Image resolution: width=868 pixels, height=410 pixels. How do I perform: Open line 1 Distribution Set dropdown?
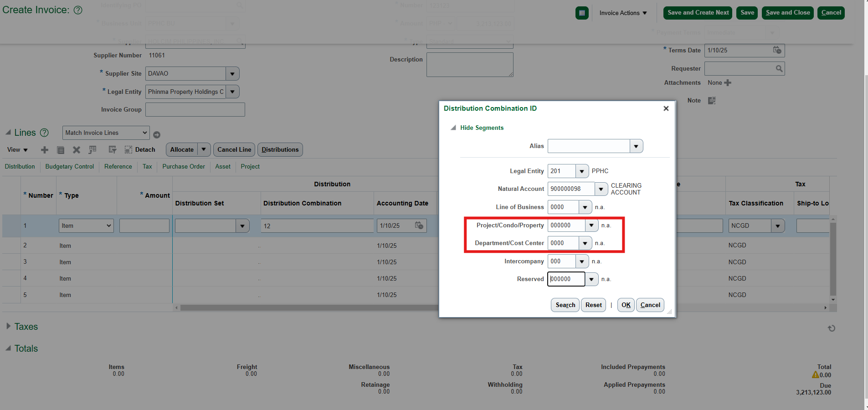pos(242,226)
